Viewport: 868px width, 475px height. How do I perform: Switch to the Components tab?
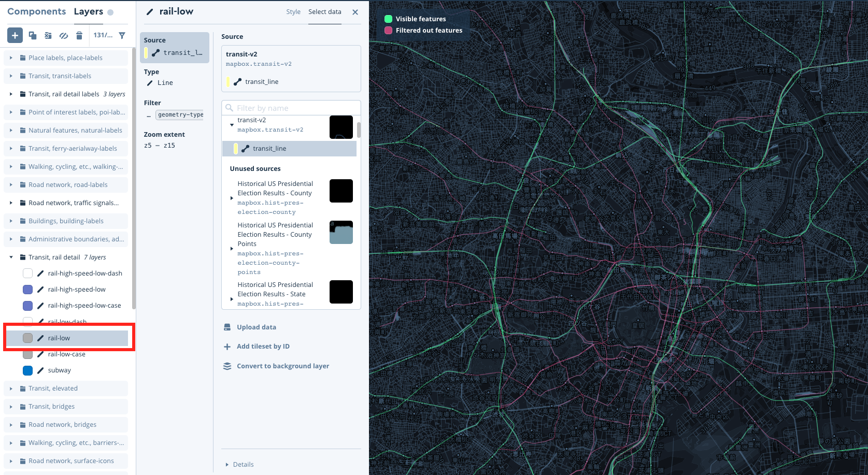37,11
